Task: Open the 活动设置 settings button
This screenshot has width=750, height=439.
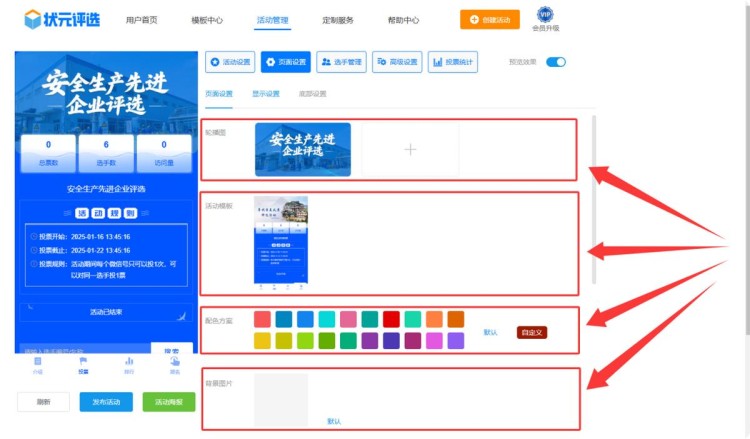Action: pyautogui.click(x=230, y=62)
